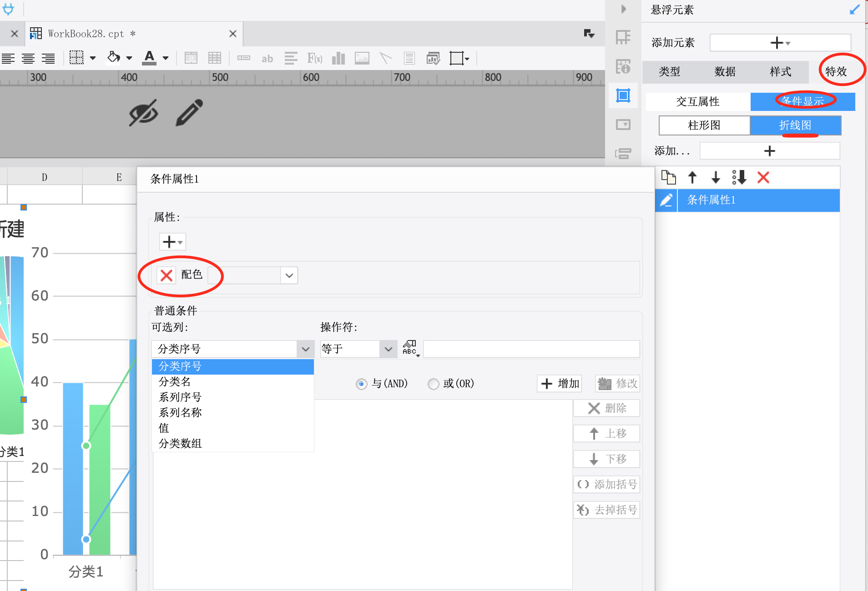This screenshot has width=868, height=591.
Task: Click the font color A icon
Action: (x=149, y=58)
